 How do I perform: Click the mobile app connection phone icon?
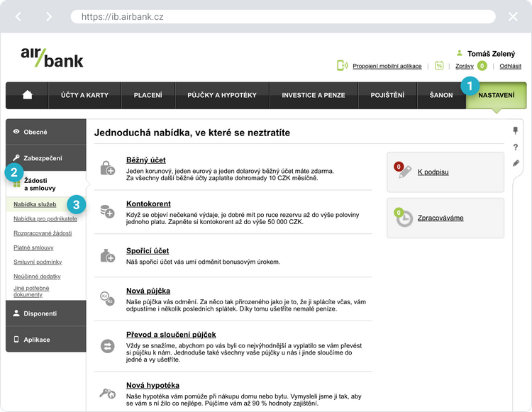pyautogui.click(x=342, y=66)
